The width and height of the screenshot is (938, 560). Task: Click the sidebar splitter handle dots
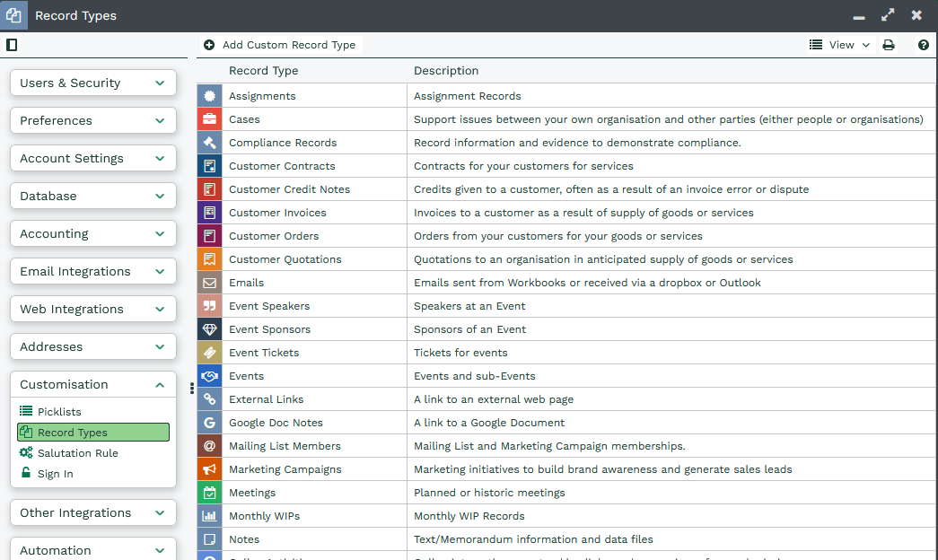pyautogui.click(x=191, y=389)
